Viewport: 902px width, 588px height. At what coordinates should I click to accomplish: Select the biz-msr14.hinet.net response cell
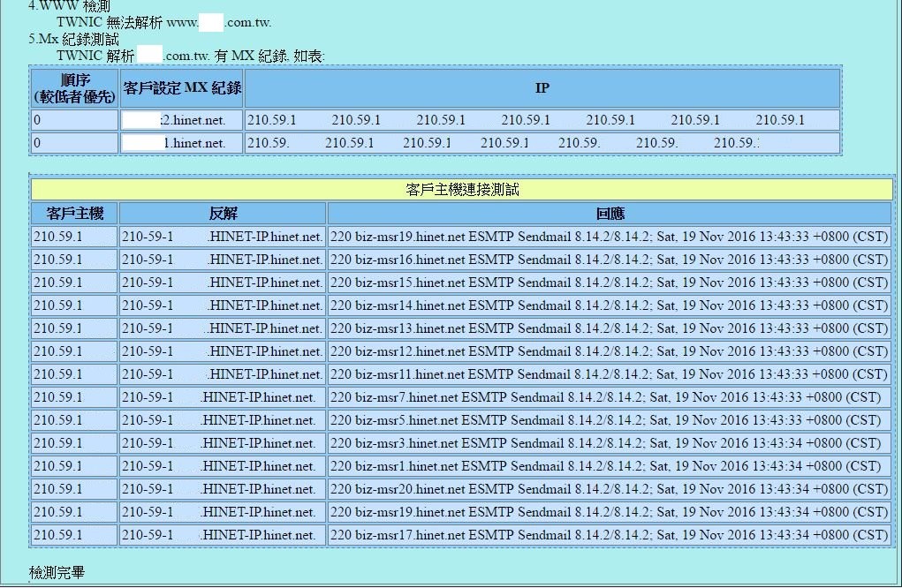pos(610,305)
